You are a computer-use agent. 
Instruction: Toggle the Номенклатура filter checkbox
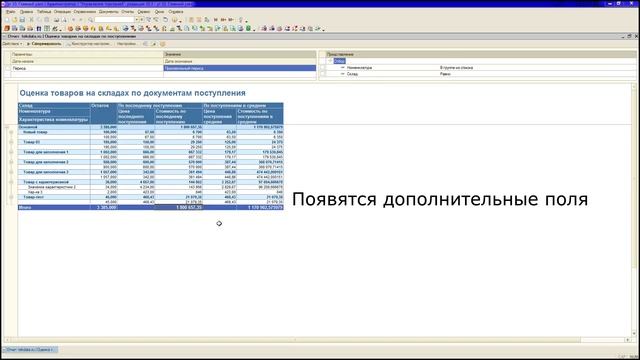point(322,68)
